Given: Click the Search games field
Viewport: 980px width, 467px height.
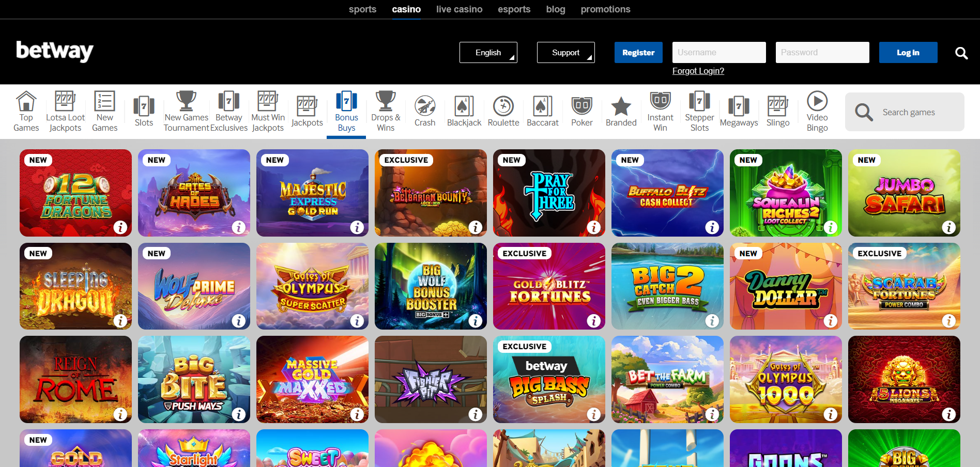Looking at the screenshot, I should click(x=905, y=112).
